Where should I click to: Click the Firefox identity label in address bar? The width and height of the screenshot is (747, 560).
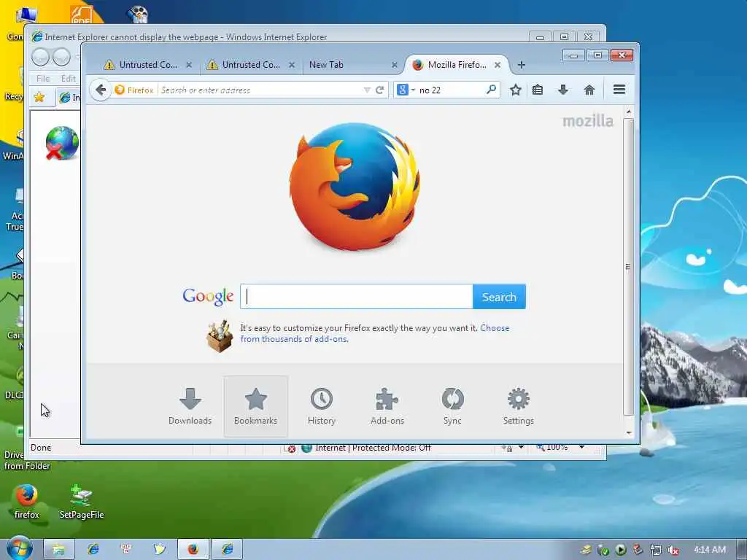[x=134, y=90]
